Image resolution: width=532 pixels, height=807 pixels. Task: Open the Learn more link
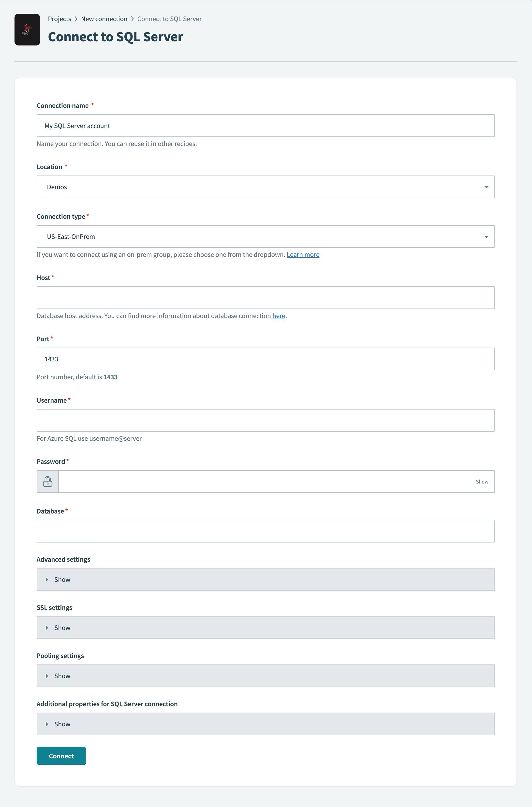tap(303, 254)
